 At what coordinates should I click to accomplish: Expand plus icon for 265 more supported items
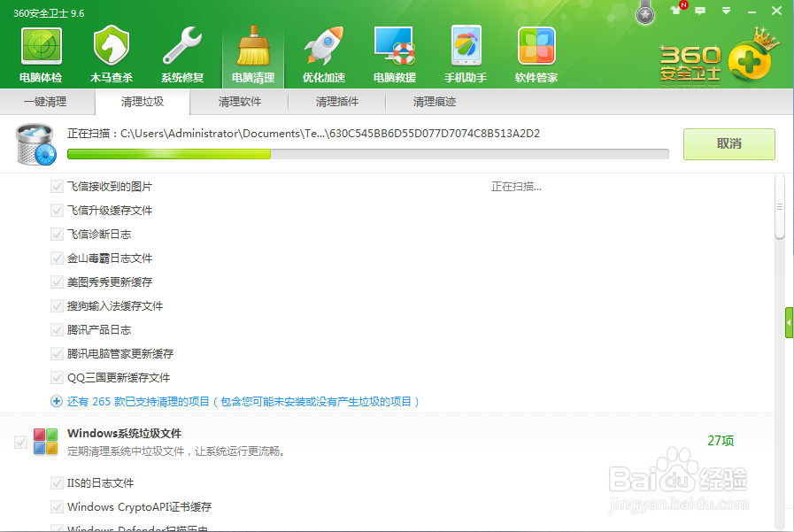[x=56, y=401]
